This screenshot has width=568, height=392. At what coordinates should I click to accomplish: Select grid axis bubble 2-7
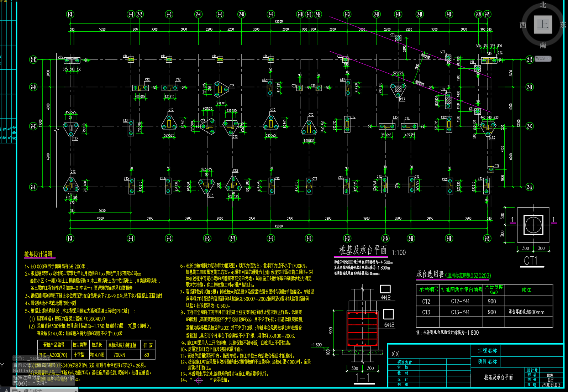tap(232, 238)
